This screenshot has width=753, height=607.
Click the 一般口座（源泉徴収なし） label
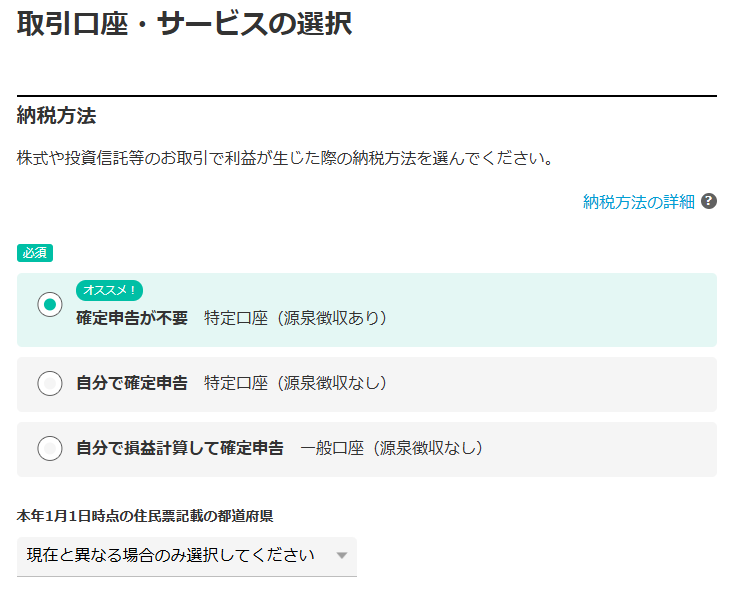point(391,449)
